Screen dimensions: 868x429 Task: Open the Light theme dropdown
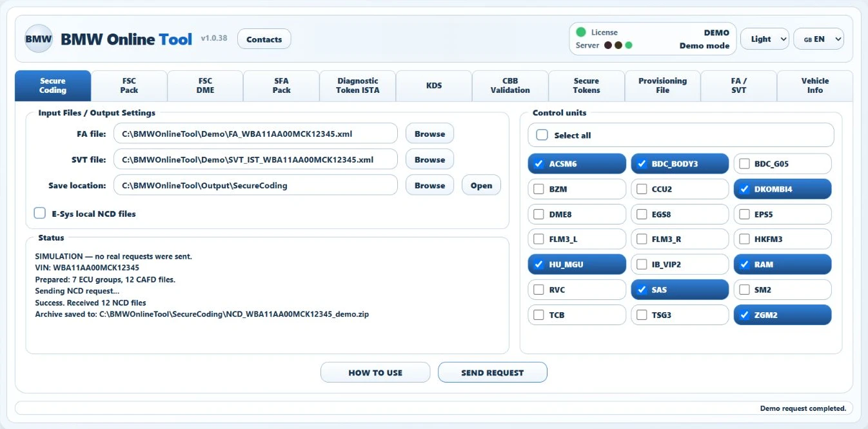(765, 39)
